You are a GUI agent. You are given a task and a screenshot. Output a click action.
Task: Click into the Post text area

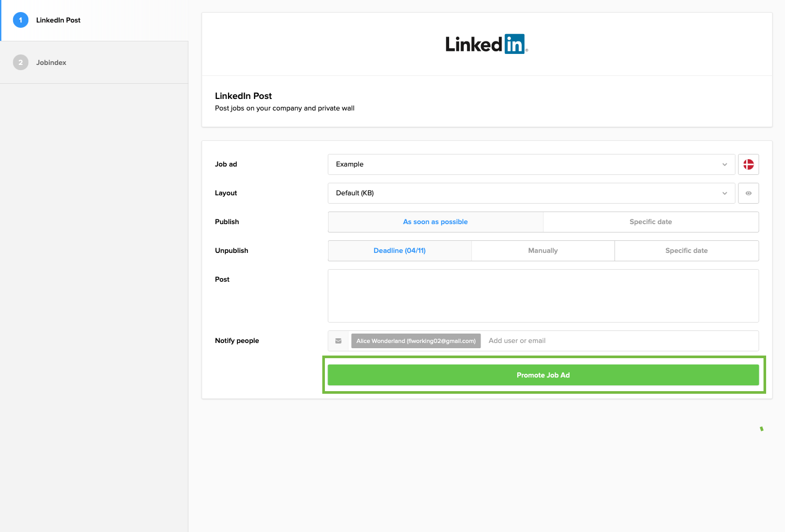(x=543, y=296)
